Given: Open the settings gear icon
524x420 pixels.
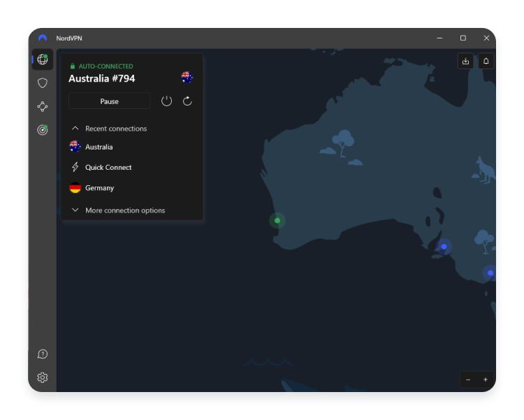Looking at the screenshot, I should 43,377.
